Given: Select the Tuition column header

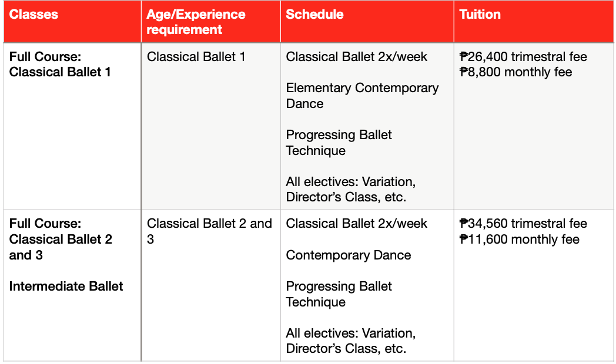Looking at the screenshot, I should pyautogui.click(x=480, y=15).
